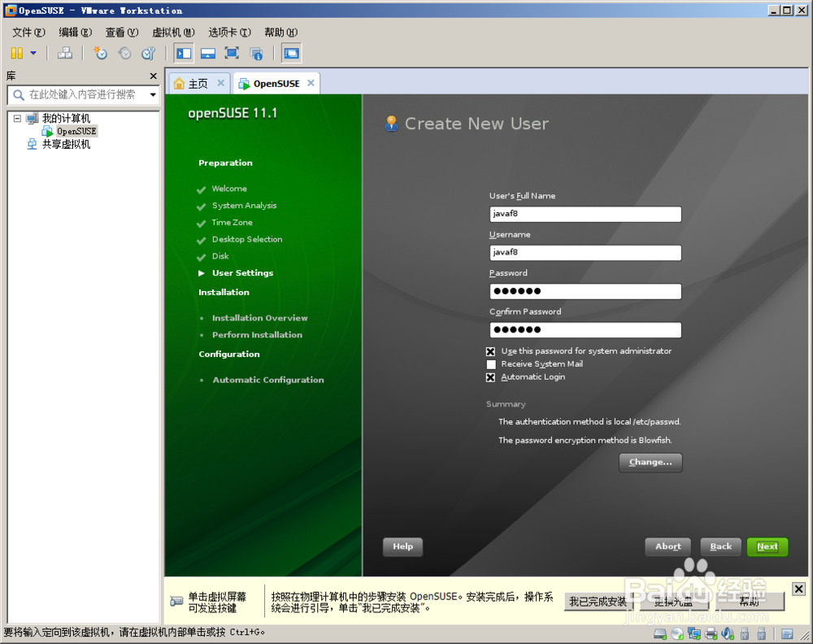This screenshot has width=813, height=644.
Task: Select OpenSUSE in the library tree
Action: 76,131
